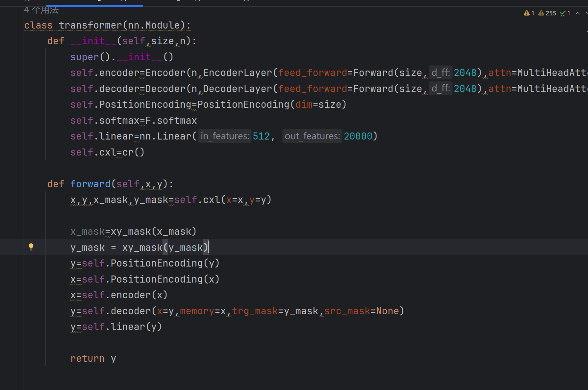Click 'Decoder(n' in the self.decoder line
Viewport: 588px width, 390px height.
coord(171,89)
